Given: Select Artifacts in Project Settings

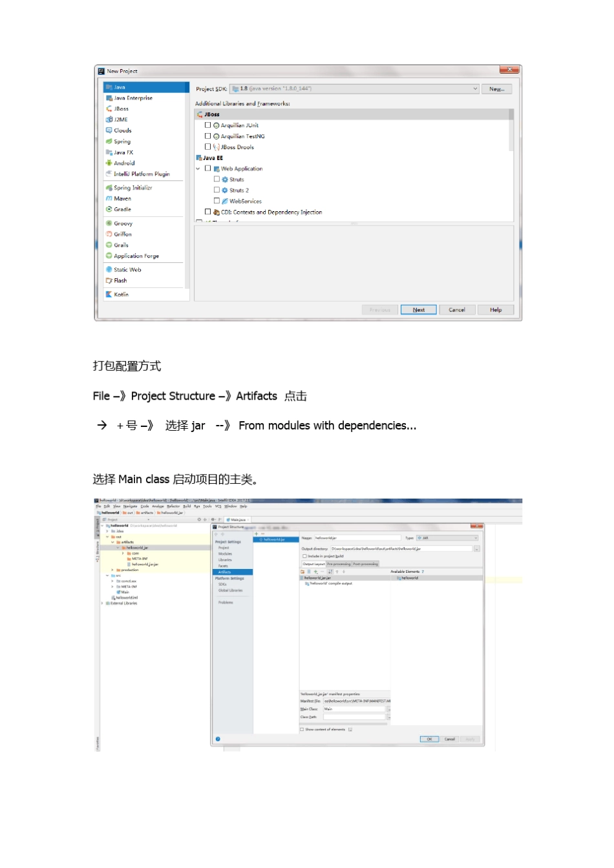Looking at the screenshot, I should pos(233,572).
